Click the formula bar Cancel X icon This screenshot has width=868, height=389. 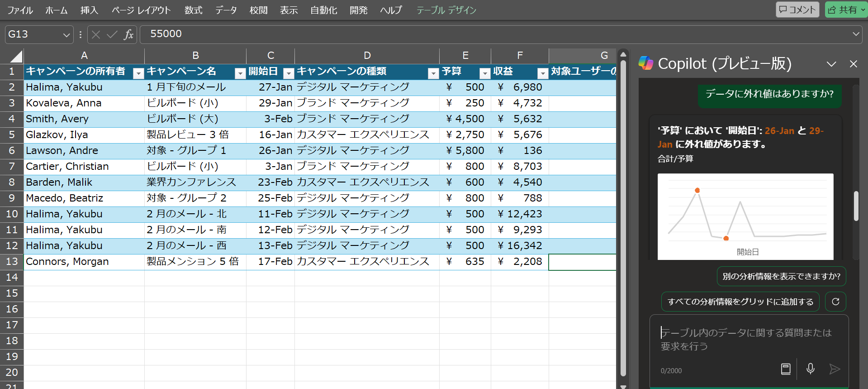pos(96,34)
